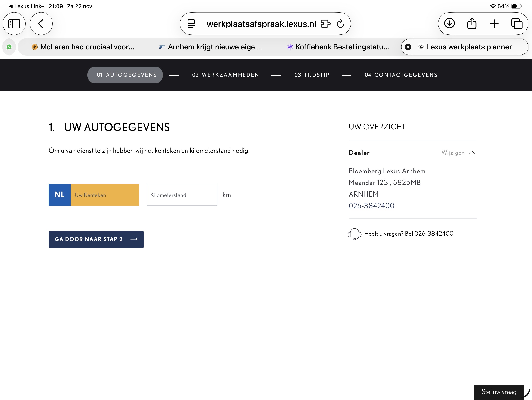Reload the current page
Image resolution: width=532 pixels, height=400 pixels.
point(340,24)
